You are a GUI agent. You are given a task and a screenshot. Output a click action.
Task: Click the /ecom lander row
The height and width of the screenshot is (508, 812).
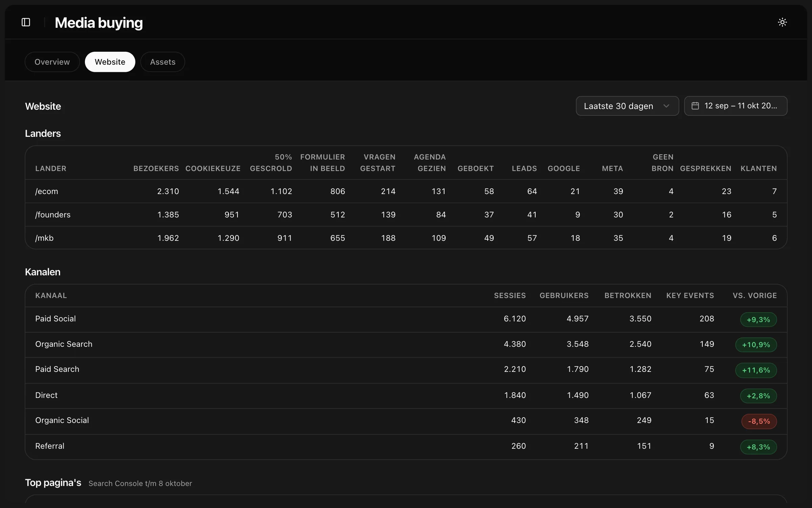pyautogui.click(x=406, y=191)
